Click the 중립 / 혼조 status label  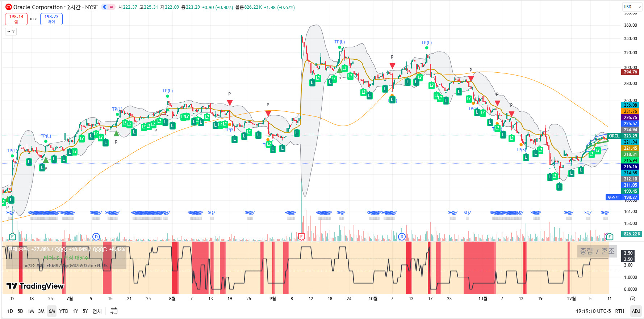pyautogui.click(x=597, y=251)
